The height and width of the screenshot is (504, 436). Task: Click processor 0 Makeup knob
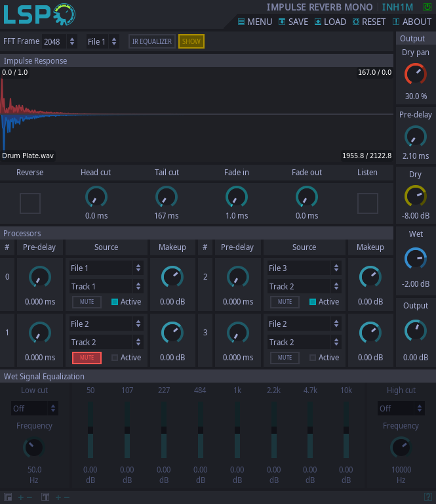click(x=172, y=277)
